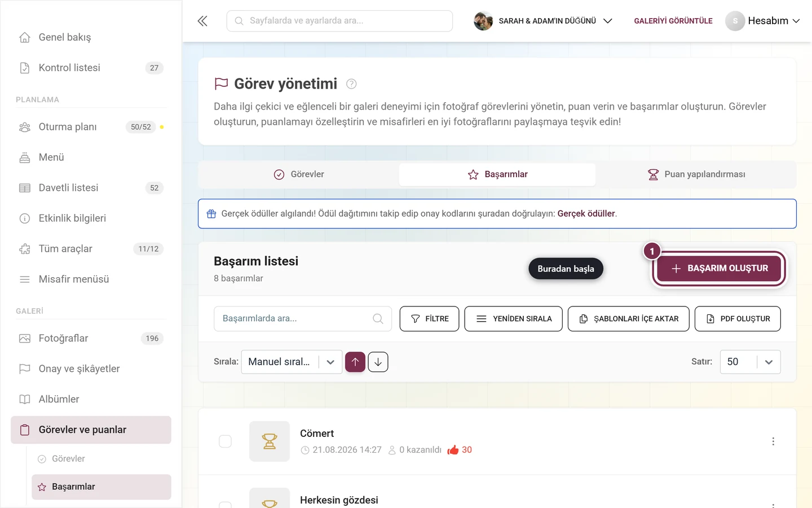Sort descending with the down arrow icon
Viewport: 812px width, 508px height.
pyautogui.click(x=378, y=362)
